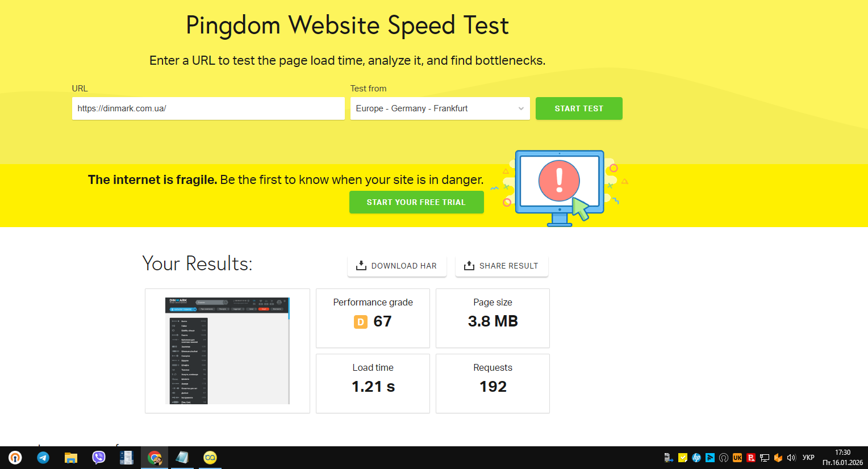This screenshot has width=868, height=469.
Task: Open the notepad app in taskbar
Action: coord(182,458)
